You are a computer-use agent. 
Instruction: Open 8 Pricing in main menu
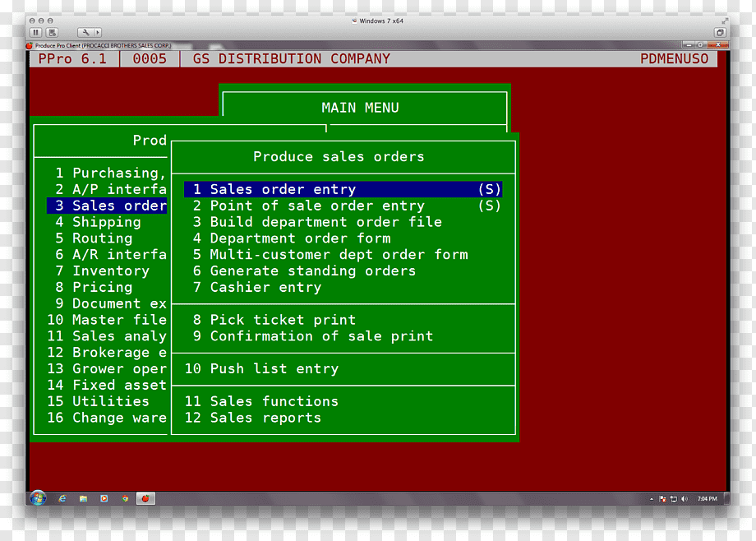[x=107, y=287]
